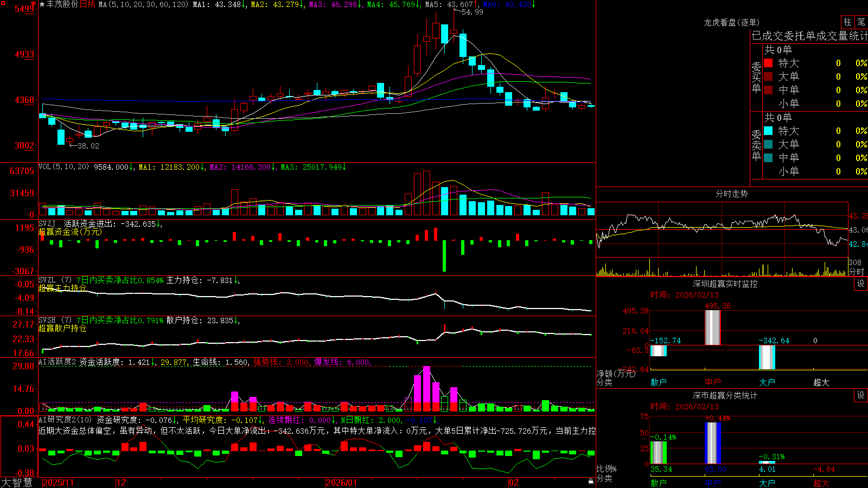Switch to 柱 bar chart view

tap(847, 22)
